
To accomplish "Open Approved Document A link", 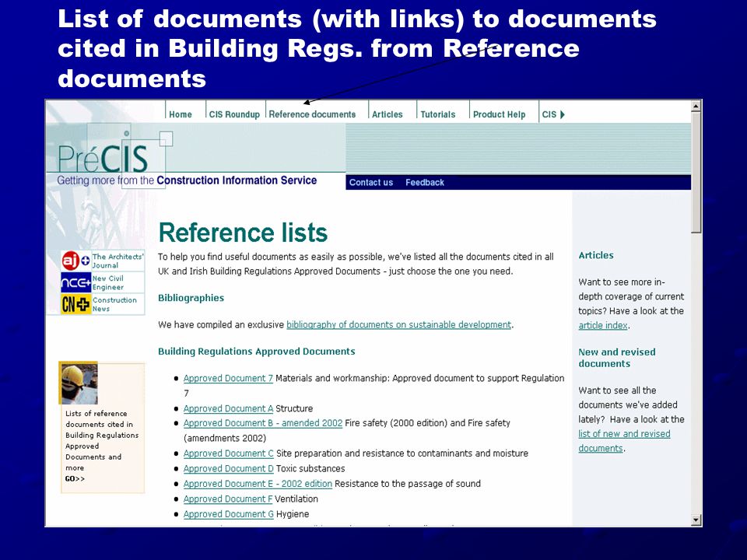I will (228, 408).
